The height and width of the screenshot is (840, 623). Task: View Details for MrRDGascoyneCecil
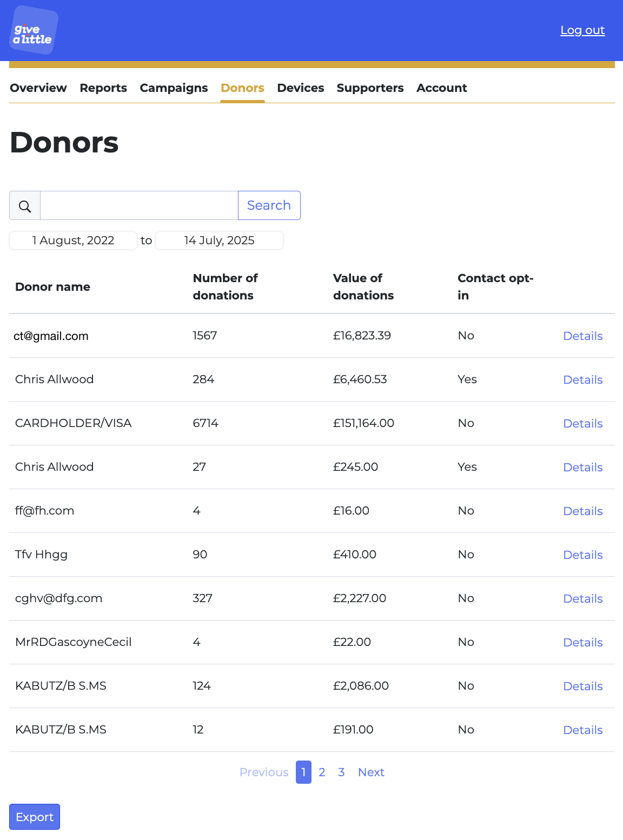point(583,643)
